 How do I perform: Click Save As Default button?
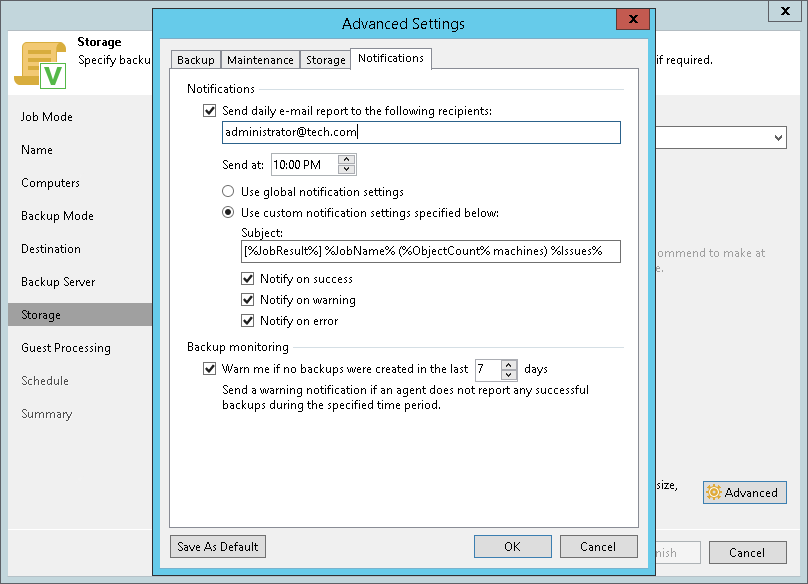[x=218, y=547]
